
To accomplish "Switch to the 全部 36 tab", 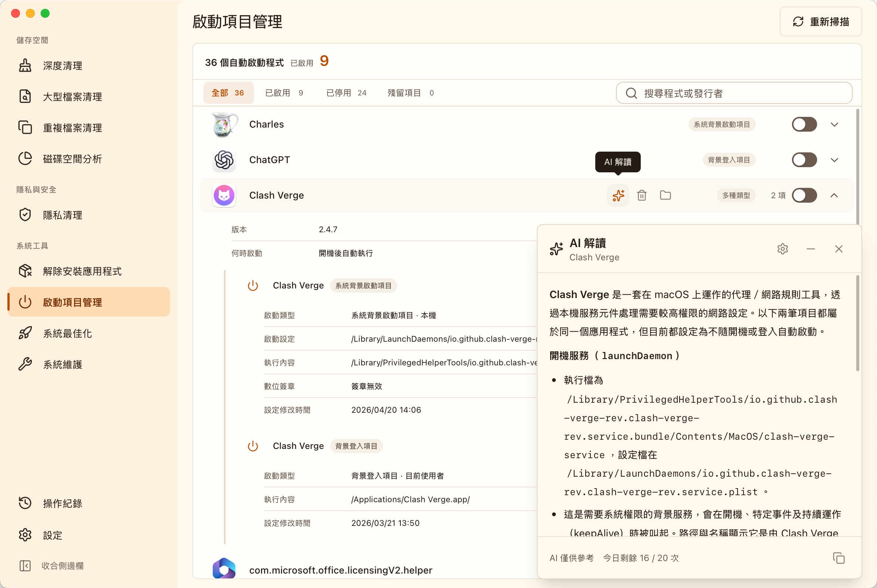I will [228, 92].
